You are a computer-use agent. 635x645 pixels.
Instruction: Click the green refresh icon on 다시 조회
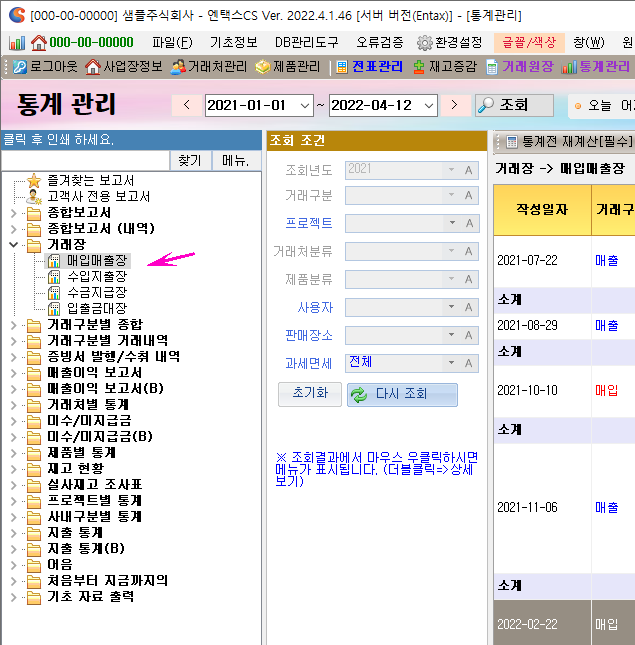(359, 394)
